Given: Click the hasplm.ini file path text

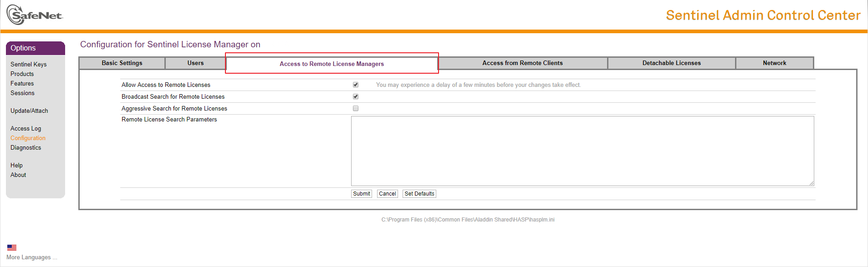Looking at the screenshot, I should [468, 220].
